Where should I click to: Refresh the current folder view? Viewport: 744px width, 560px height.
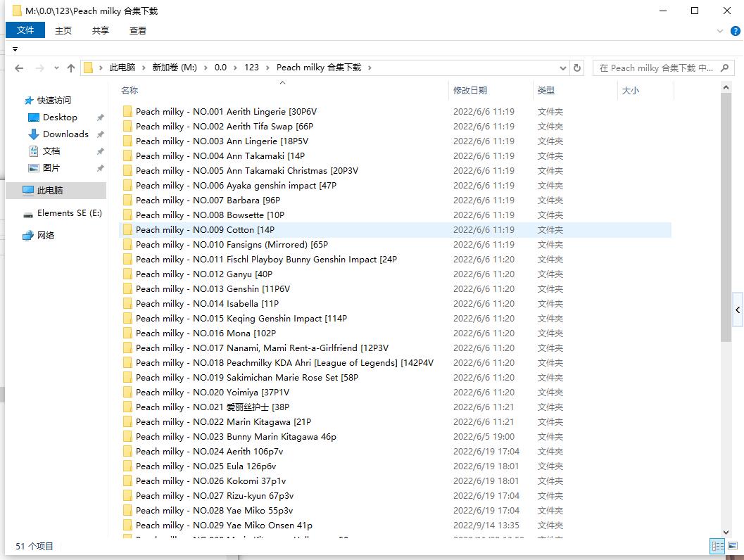577,68
